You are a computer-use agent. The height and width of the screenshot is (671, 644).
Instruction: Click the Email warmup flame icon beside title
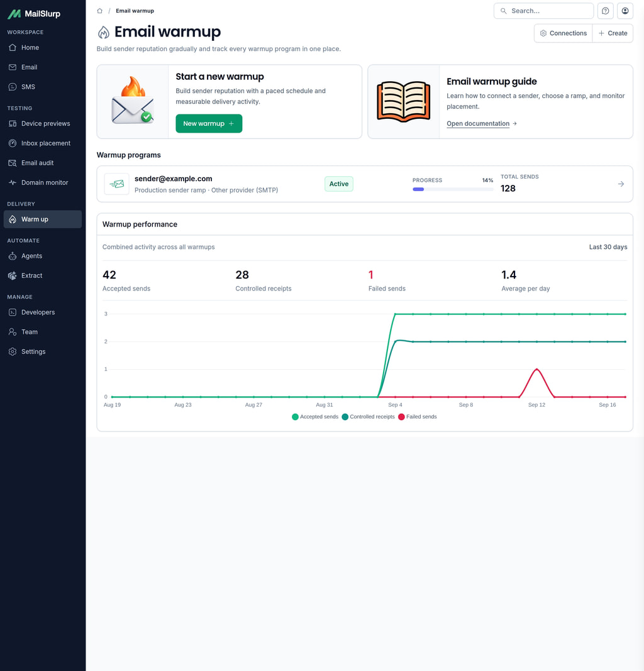coord(104,32)
